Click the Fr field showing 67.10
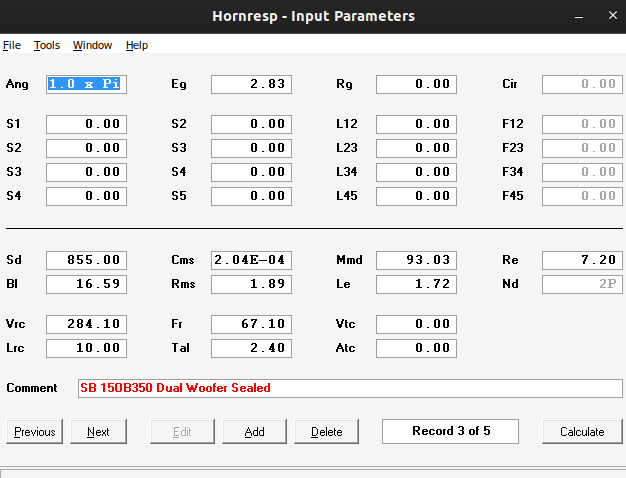626x478 pixels. pyautogui.click(x=252, y=324)
